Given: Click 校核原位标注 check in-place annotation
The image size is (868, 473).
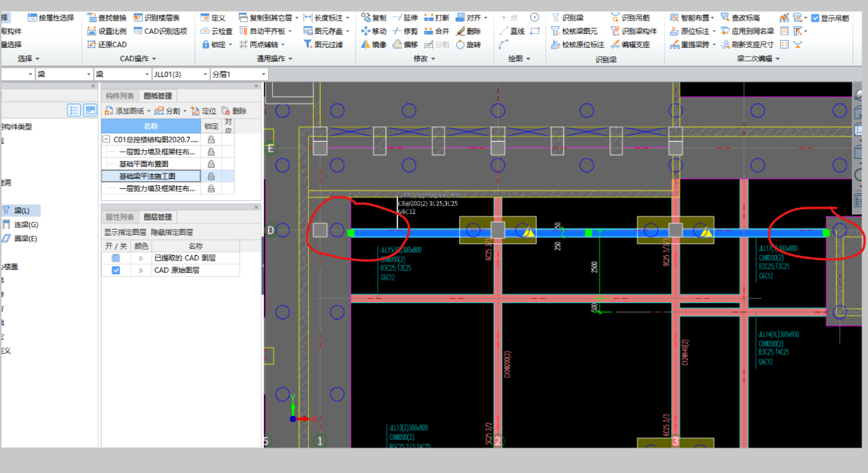Looking at the screenshot, I should coord(577,44).
